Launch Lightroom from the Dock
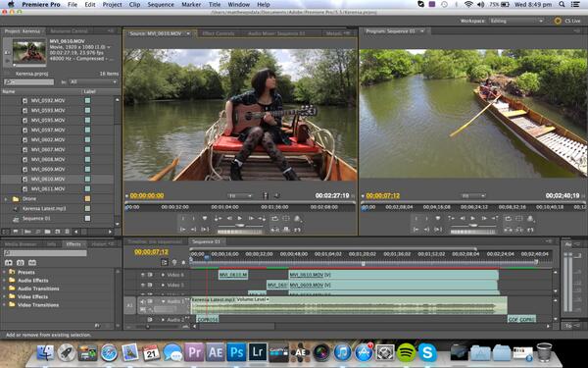 [x=258, y=352]
